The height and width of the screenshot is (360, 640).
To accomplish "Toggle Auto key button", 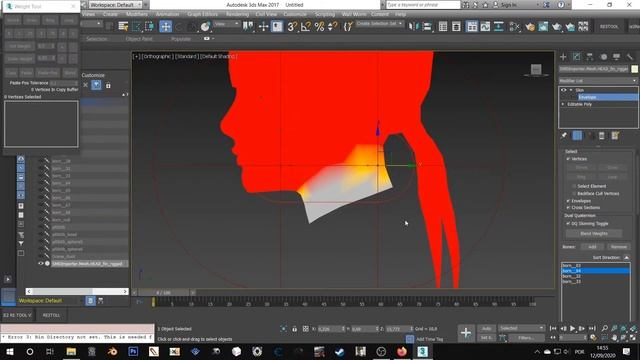I will (x=487, y=329).
